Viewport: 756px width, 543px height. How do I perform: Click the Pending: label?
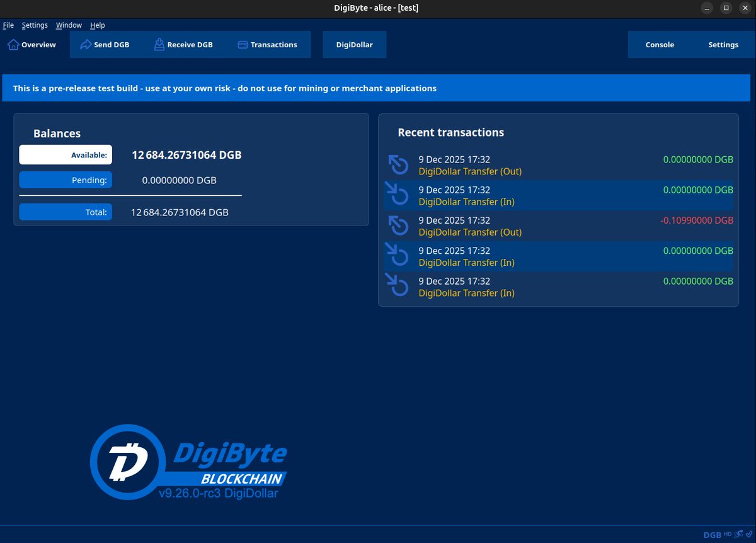[66, 180]
